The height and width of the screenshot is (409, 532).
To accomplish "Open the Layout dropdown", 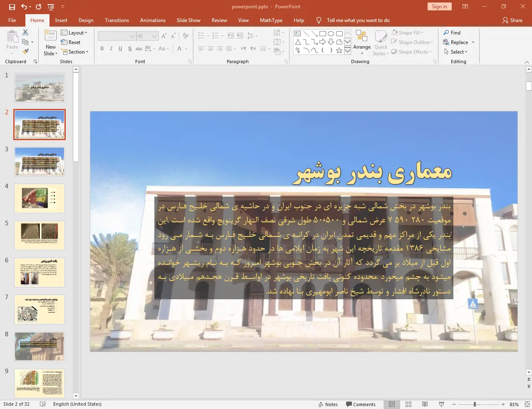I will pos(74,32).
